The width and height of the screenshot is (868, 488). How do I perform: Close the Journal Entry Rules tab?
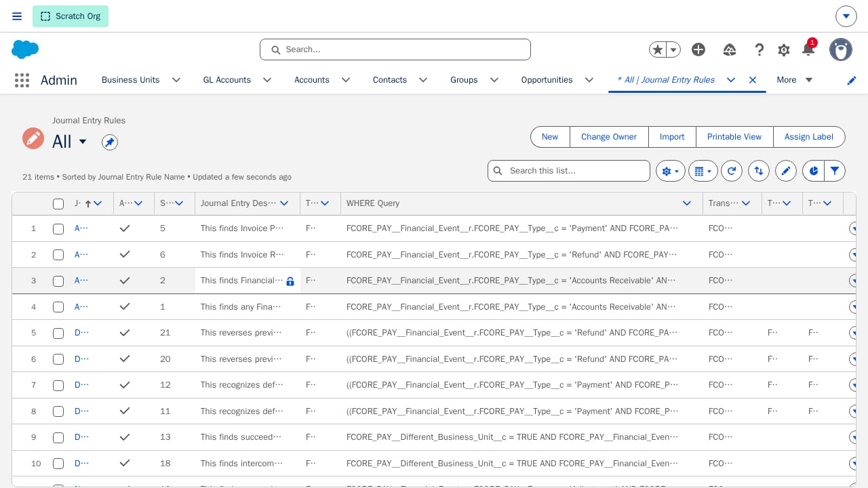[x=753, y=80]
